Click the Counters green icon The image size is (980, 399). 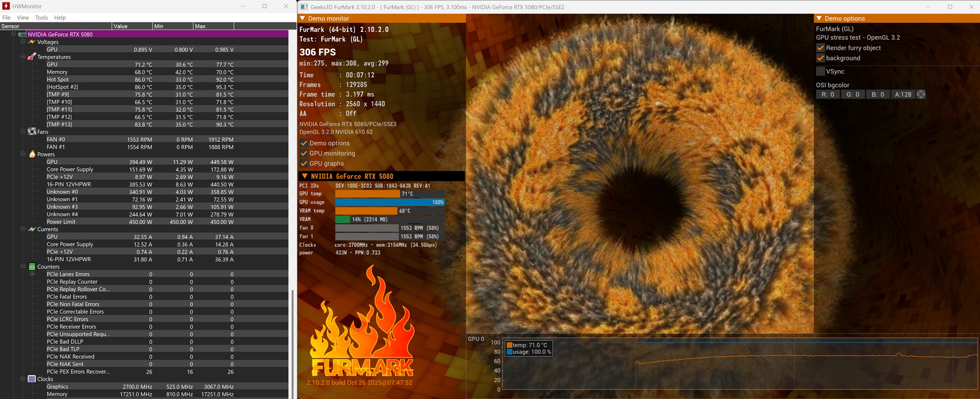click(x=32, y=266)
